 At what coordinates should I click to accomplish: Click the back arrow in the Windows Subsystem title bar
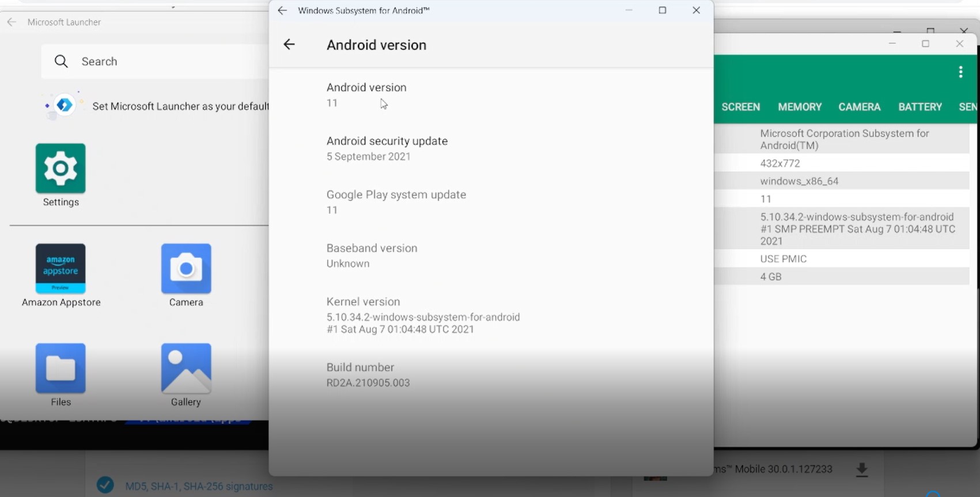[x=282, y=10]
